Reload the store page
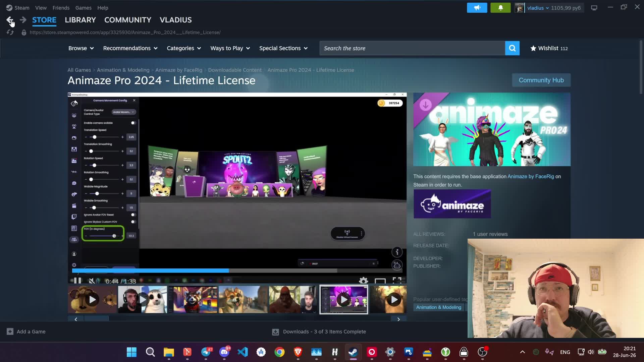The image size is (644, 362). [x=10, y=33]
